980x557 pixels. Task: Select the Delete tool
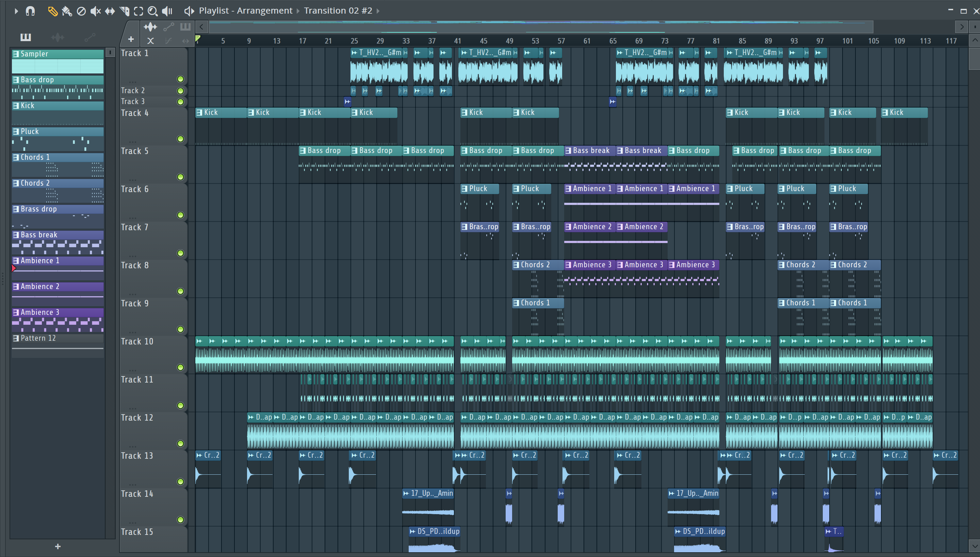(x=81, y=11)
